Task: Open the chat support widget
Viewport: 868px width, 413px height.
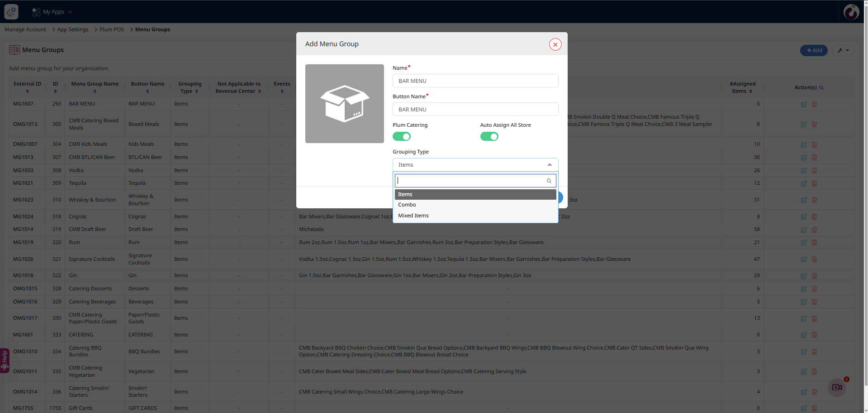Action: coord(837,387)
